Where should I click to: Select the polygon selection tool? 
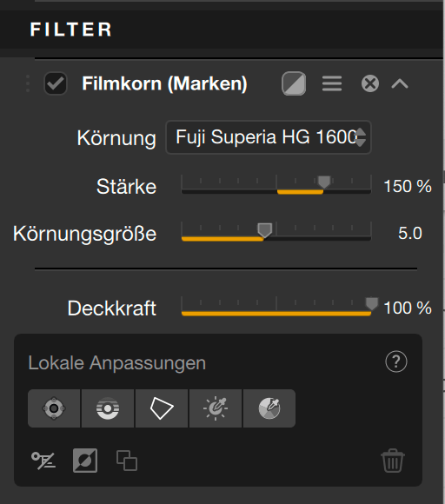[162, 408]
